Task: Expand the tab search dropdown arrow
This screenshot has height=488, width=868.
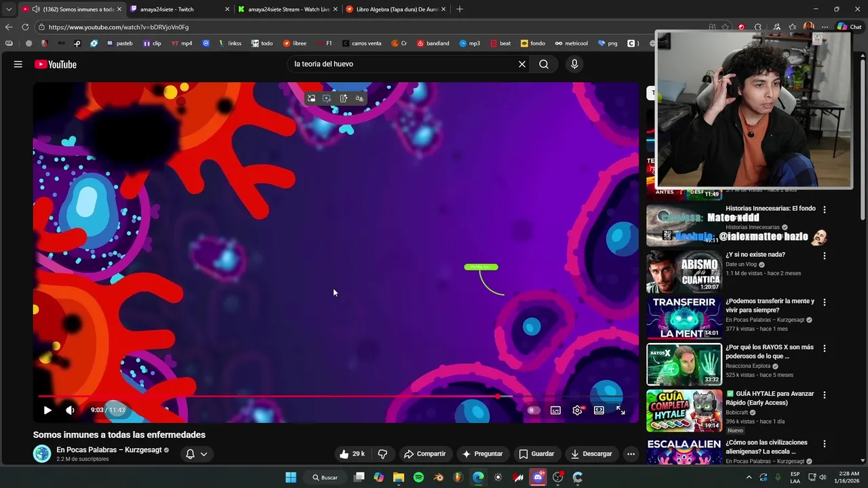Action: 8,9
